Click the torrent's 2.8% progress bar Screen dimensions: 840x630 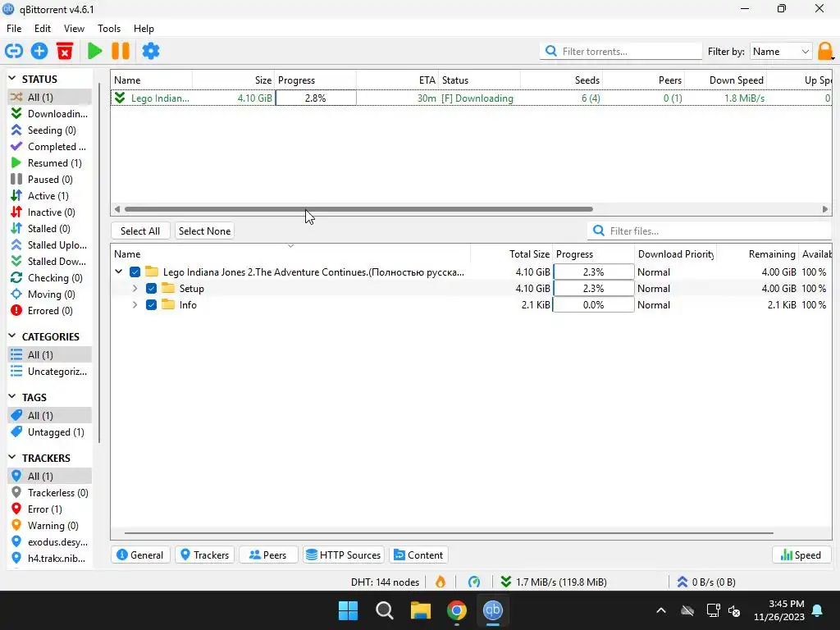pyautogui.click(x=316, y=98)
